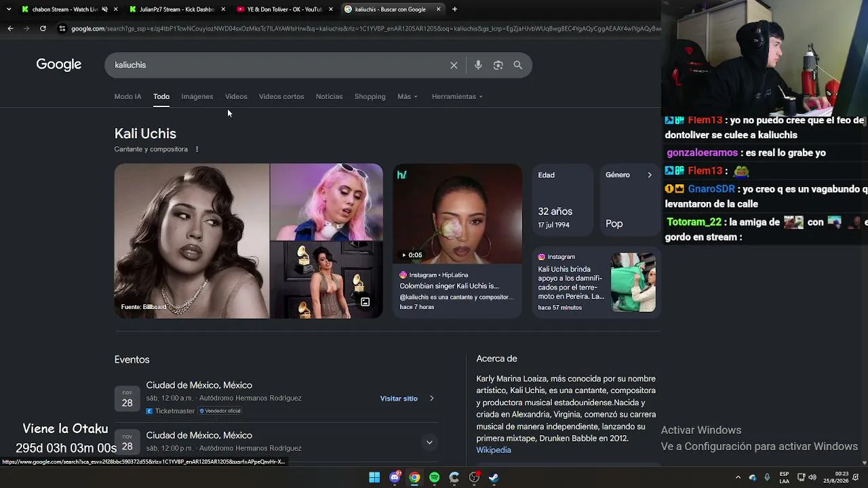The image size is (868, 488).
Task: Select the Shopping search tab
Action: tap(370, 96)
